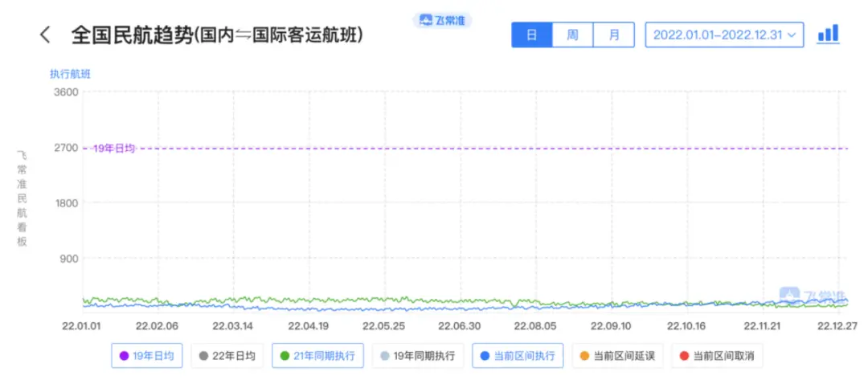This screenshot has height=384, width=868.
Task: Select the 日 daily view button
Action: coord(531,35)
